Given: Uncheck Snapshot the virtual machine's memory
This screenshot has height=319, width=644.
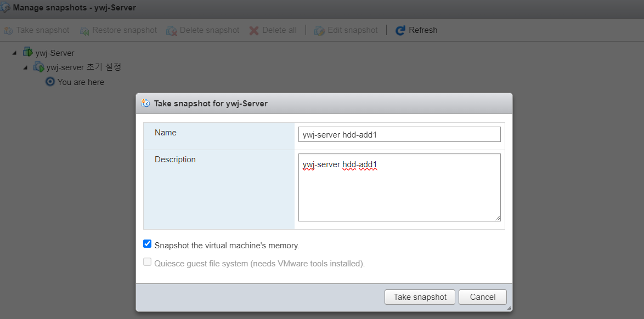Looking at the screenshot, I should 148,244.
